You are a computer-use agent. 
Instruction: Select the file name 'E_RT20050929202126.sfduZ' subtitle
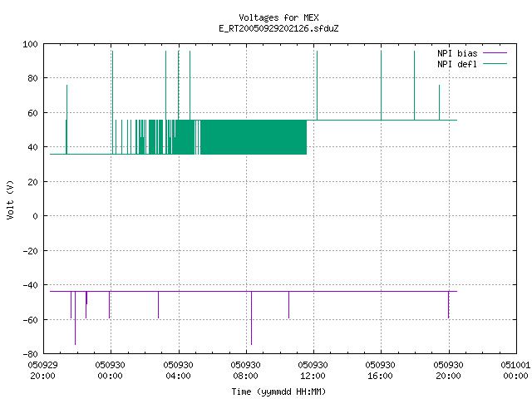[278, 28]
